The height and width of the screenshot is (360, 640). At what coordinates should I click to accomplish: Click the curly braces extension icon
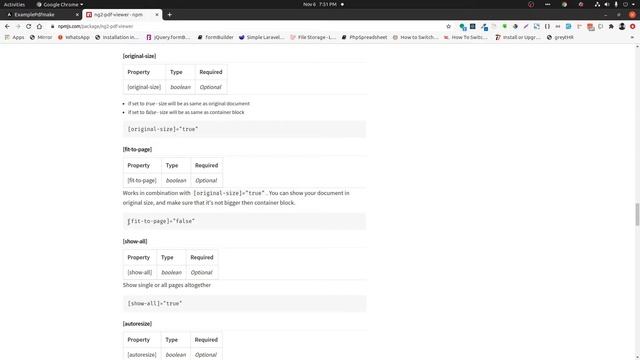coord(547,26)
